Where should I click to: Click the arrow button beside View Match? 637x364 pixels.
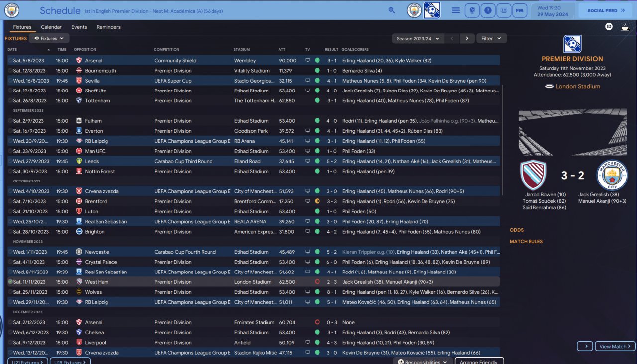585,346
